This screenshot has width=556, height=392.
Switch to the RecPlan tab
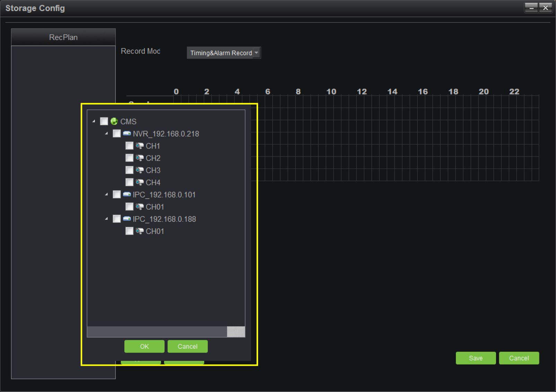63,37
